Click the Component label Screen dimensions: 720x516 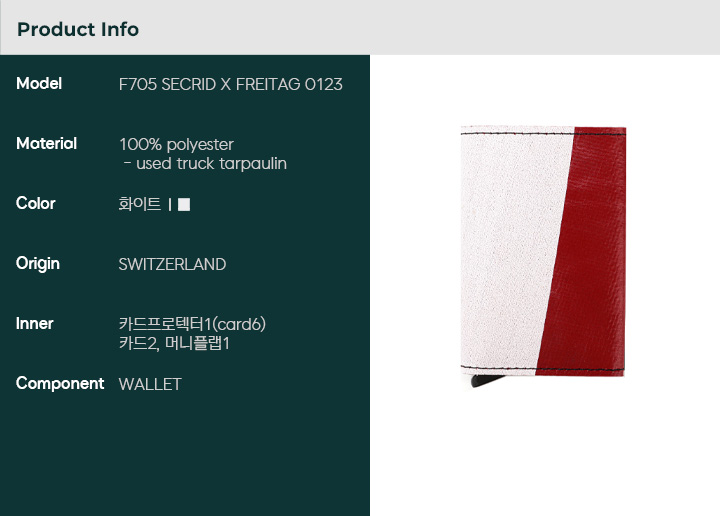(x=60, y=384)
